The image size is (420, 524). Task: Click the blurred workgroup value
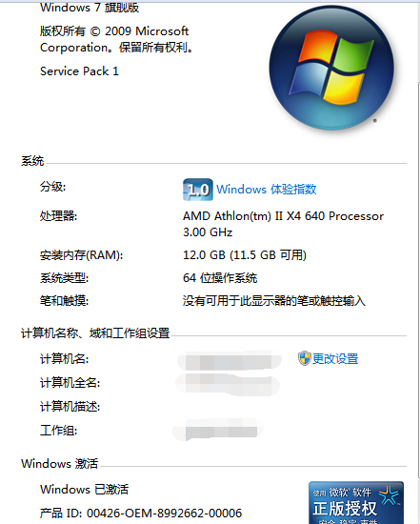pyautogui.click(x=218, y=430)
